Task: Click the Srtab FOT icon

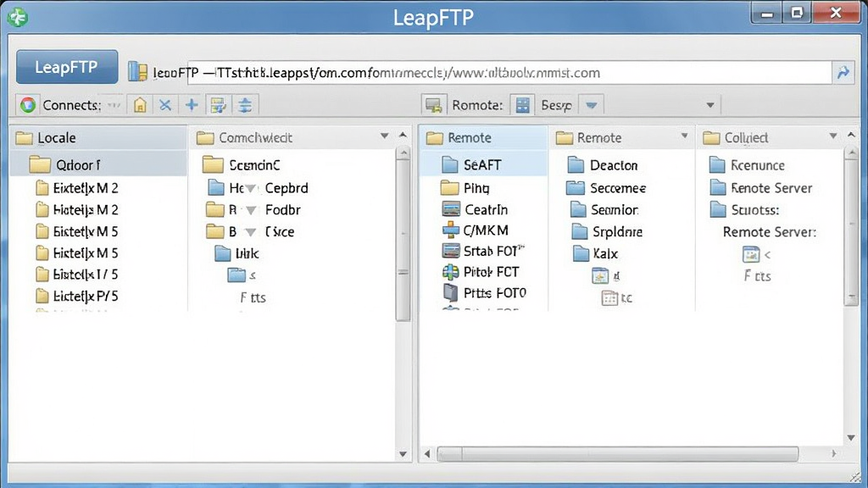Action: tap(451, 251)
